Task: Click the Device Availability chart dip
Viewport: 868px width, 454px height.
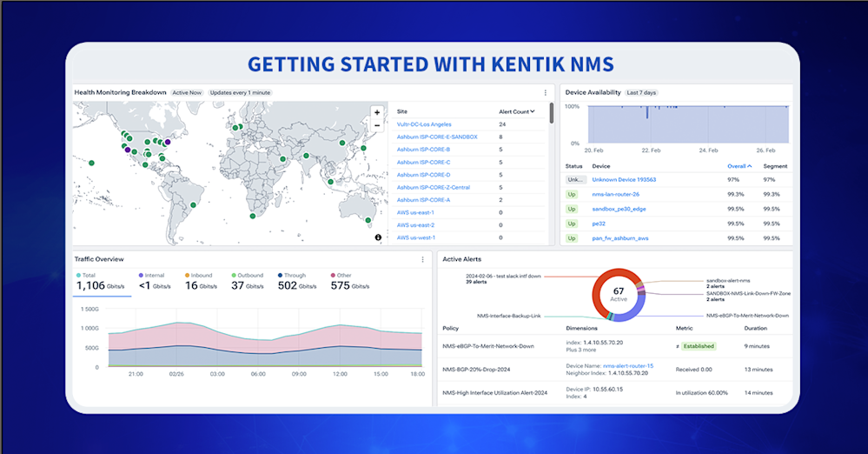Action: pyautogui.click(x=647, y=112)
